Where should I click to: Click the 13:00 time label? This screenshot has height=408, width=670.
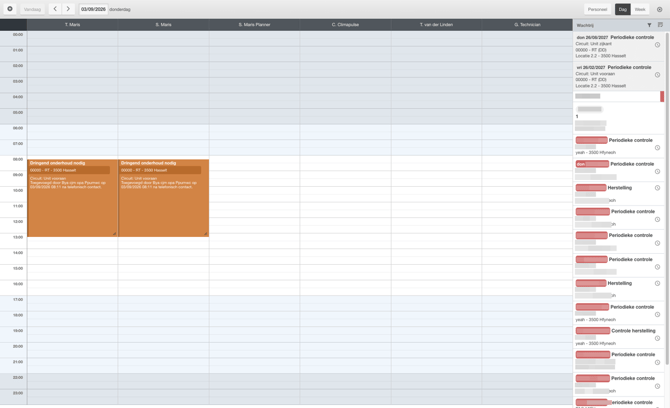(18, 237)
